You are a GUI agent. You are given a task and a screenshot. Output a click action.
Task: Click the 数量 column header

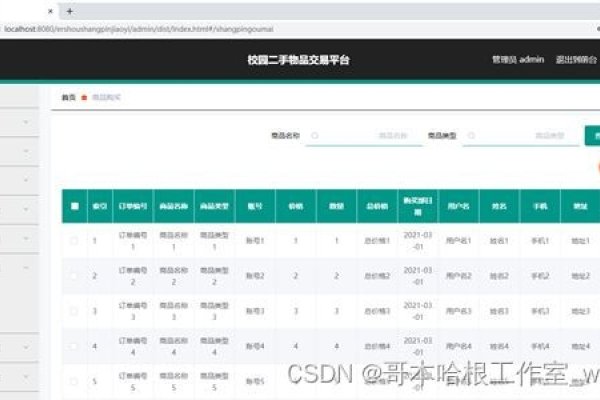point(336,206)
